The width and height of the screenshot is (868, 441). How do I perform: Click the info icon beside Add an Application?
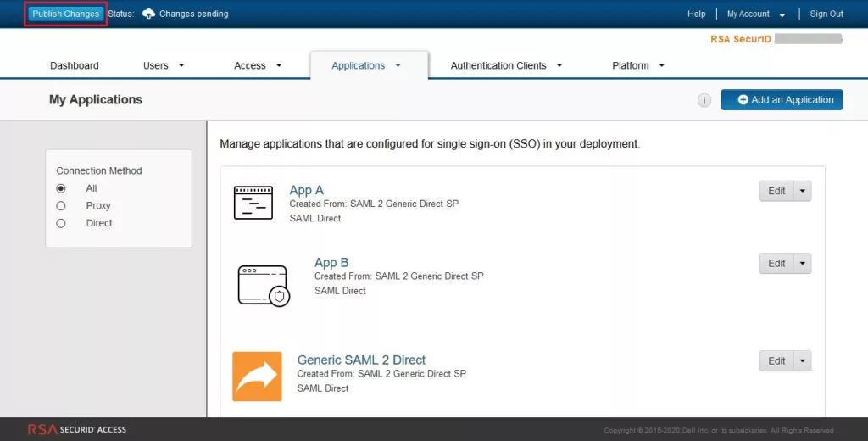(704, 100)
